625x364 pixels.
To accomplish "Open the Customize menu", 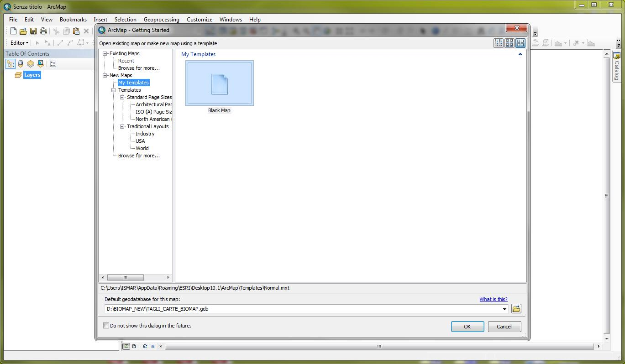I will click(x=200, y=20).
